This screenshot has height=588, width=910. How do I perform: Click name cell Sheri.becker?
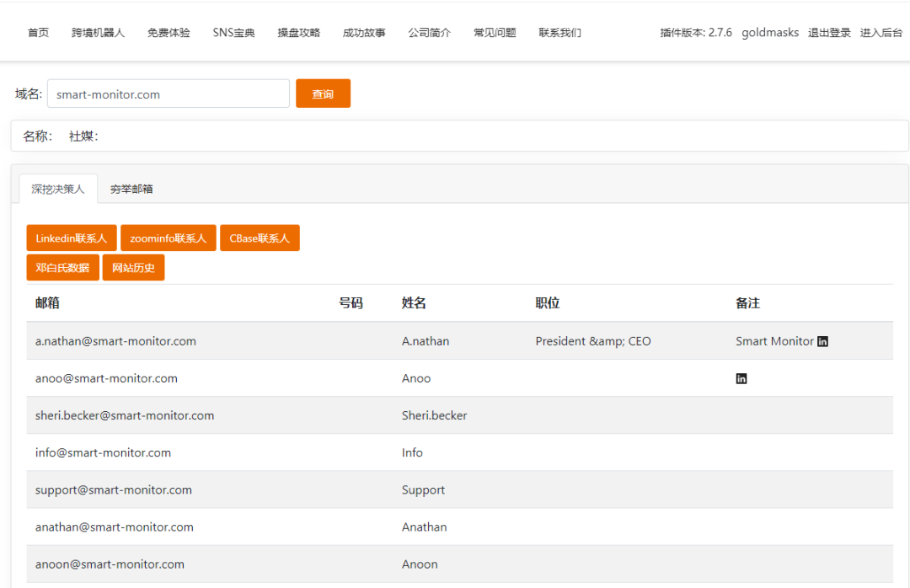point(434,415)
